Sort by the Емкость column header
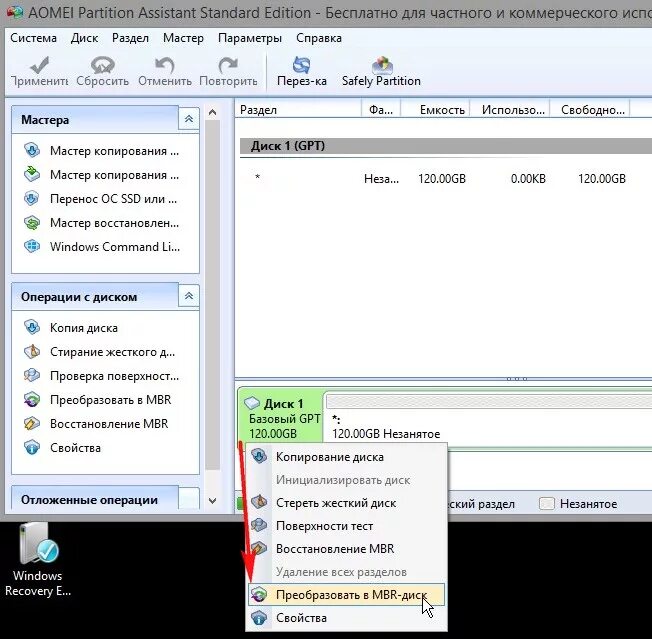Screen dimensions: 652x639 click(x=435, y=110)
